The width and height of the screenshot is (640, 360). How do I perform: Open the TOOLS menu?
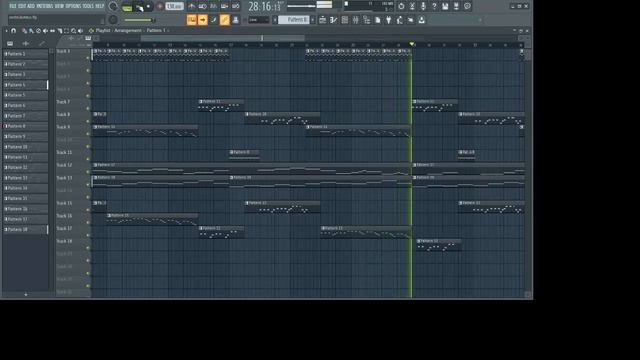pos(88,6)
